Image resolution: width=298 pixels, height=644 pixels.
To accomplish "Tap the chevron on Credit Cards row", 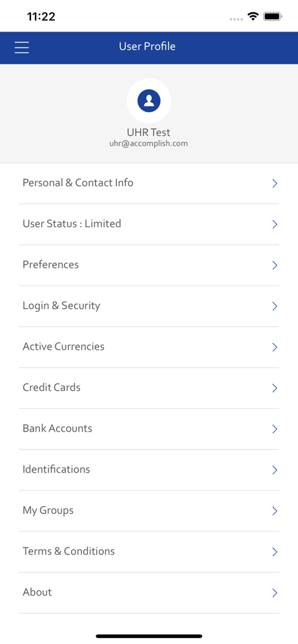I will (x=275, y=388).
